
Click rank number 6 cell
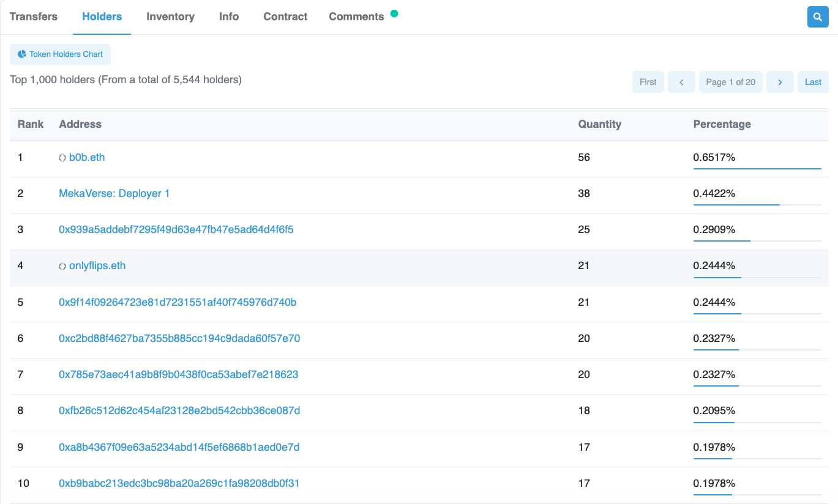[x=20, y=338]
